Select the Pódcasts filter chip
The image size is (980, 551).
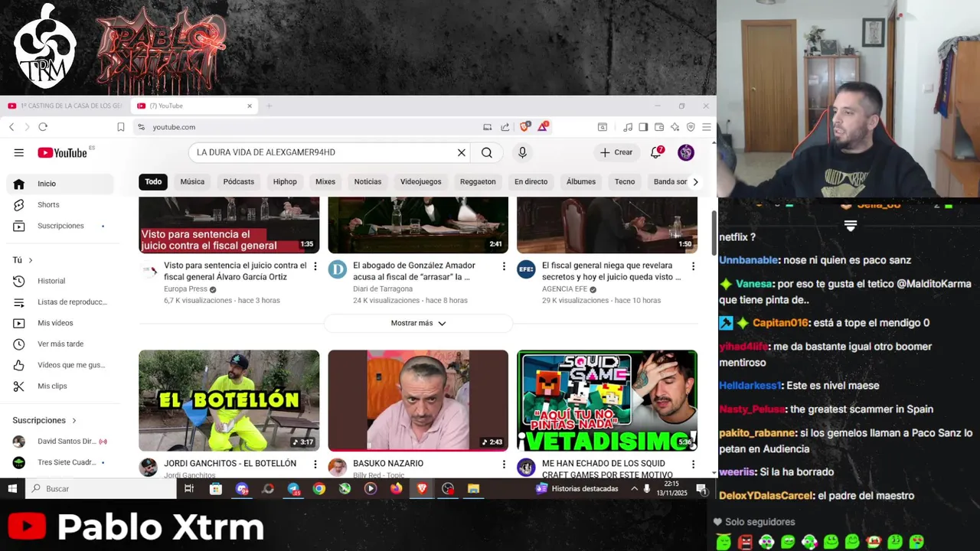tap(239, 181)
